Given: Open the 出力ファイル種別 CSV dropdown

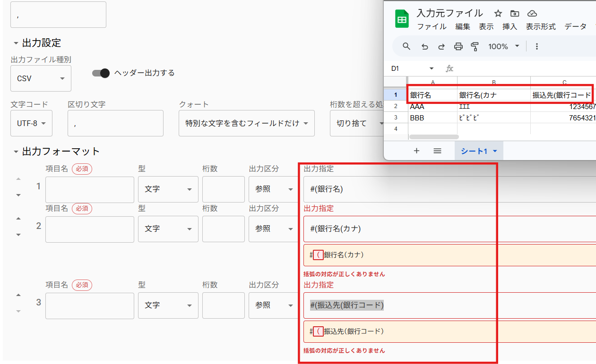Looking at the screenshot, I should coord(41,78).
